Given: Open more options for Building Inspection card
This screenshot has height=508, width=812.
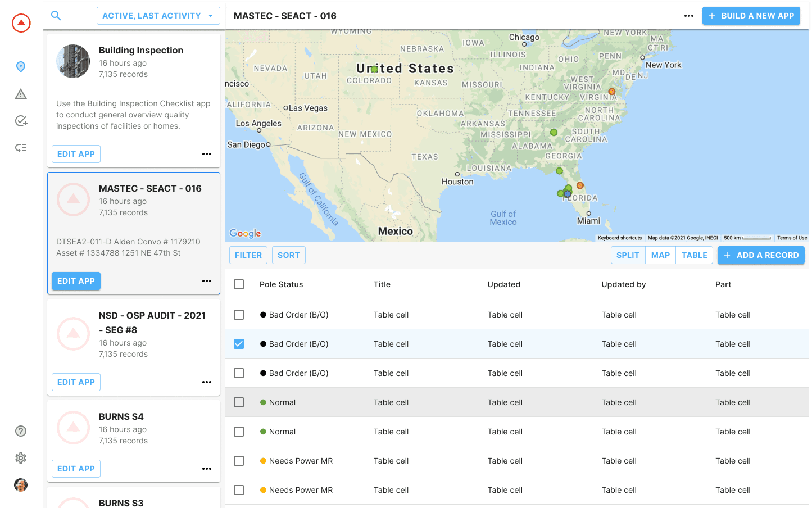Looking at the screenshot, I should click(x=207, y=154).
